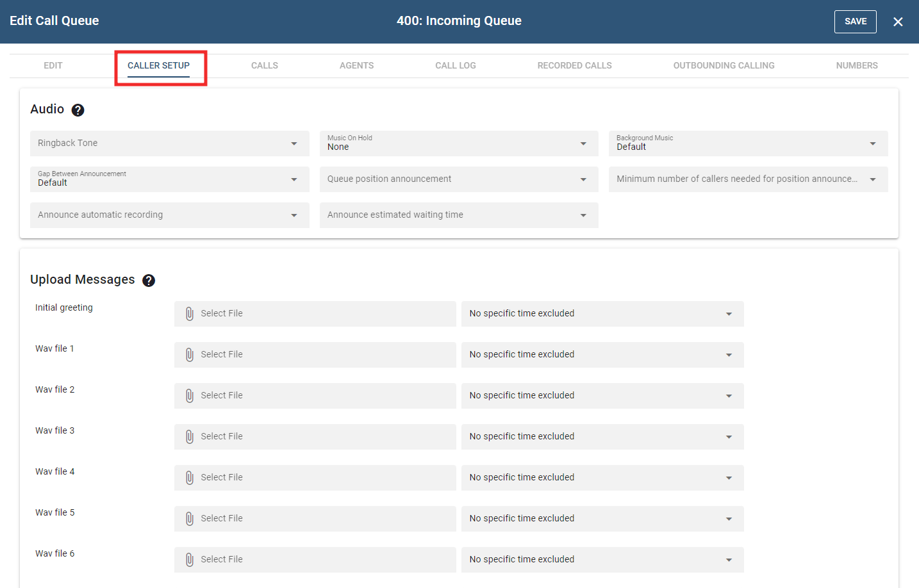Open the Numbers tab
The width and height of the screenshot is (919, 588).
(x=856, y=65)
